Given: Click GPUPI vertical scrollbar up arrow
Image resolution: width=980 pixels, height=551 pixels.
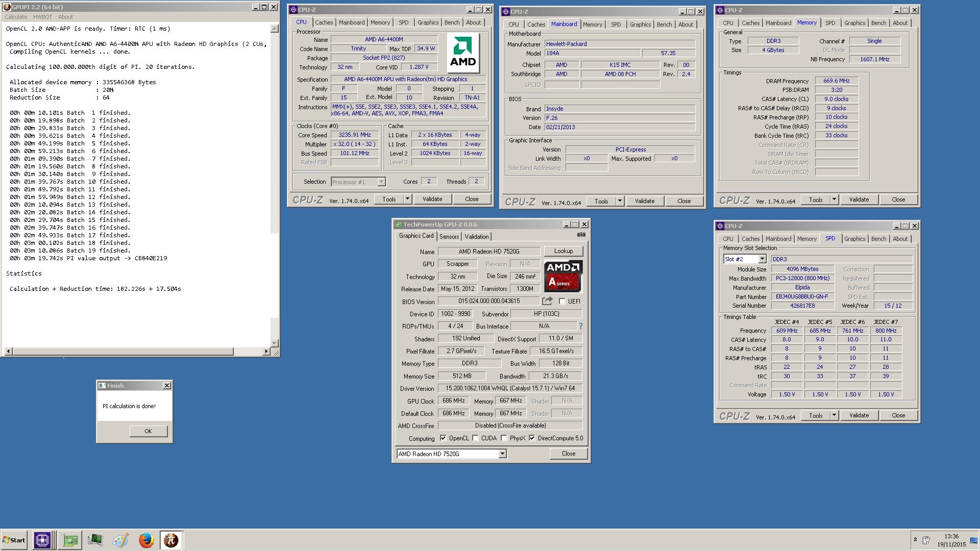Looking at the screenshot, I should tap(275, 29).
